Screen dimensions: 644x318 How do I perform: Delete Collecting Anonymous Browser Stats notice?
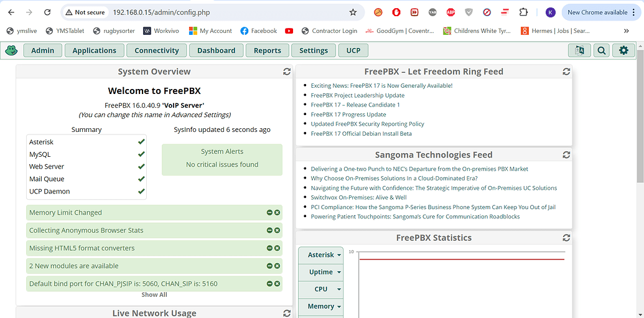point(278,230)
